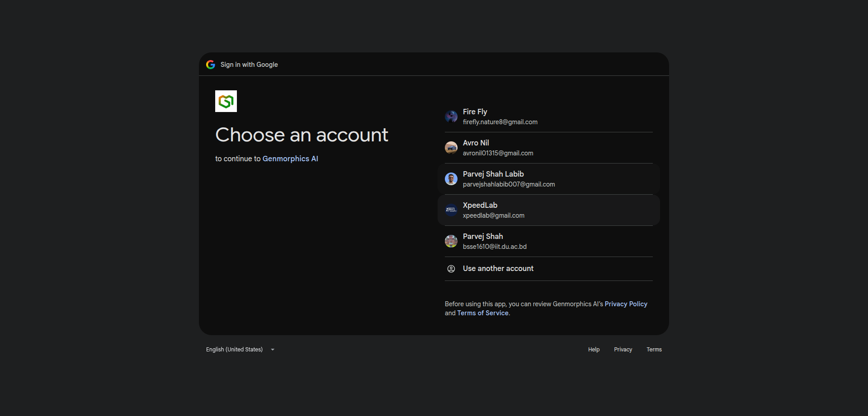The image size is (868, 416).
Task: Select the parvejshahlabib007@gmail.com email
Action: pos(509,184)
